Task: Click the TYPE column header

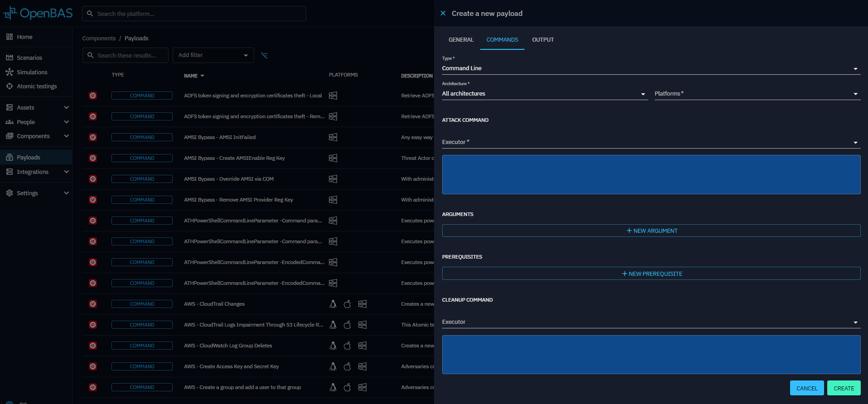Action: [x=118, y=75]
